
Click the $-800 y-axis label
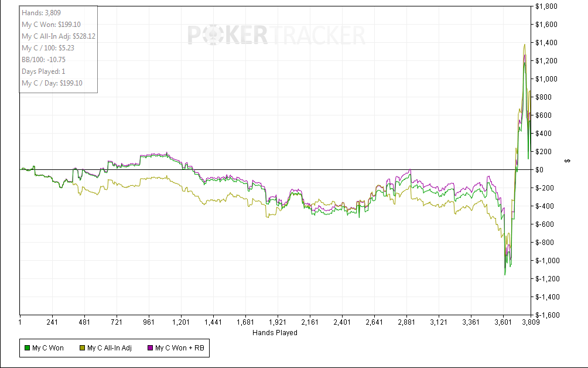coord(545,243)
